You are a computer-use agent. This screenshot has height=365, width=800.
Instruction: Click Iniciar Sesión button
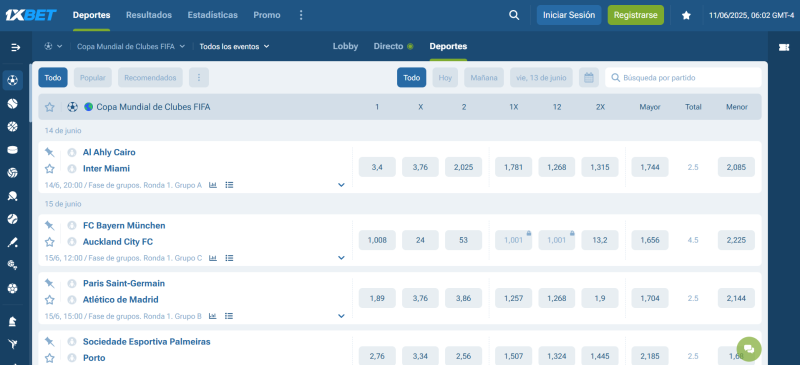point(569,15)
